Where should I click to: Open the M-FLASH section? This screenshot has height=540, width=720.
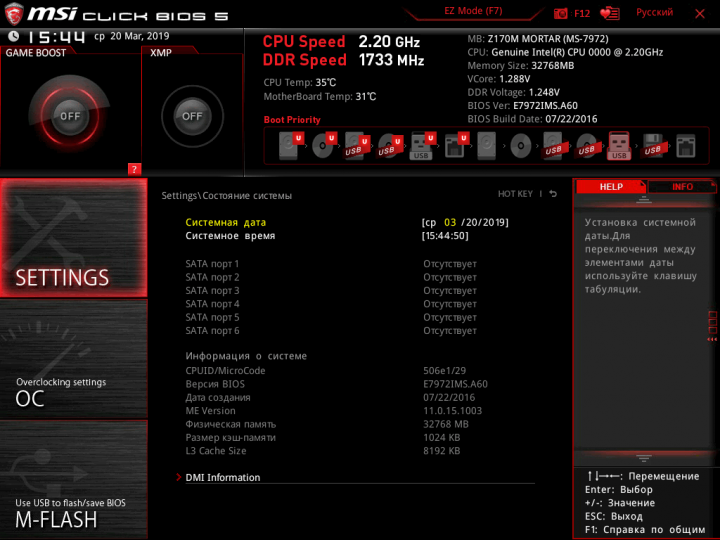tap(73, 479)
